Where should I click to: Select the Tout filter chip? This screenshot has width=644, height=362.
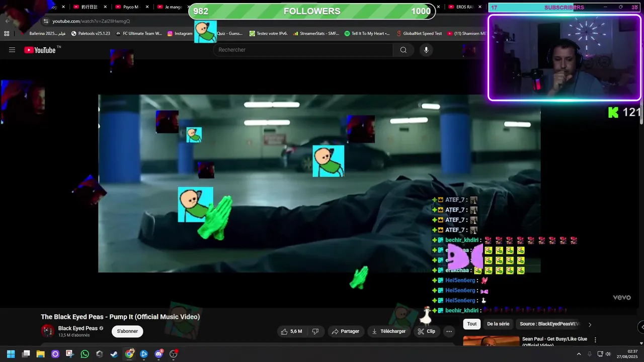472,324
